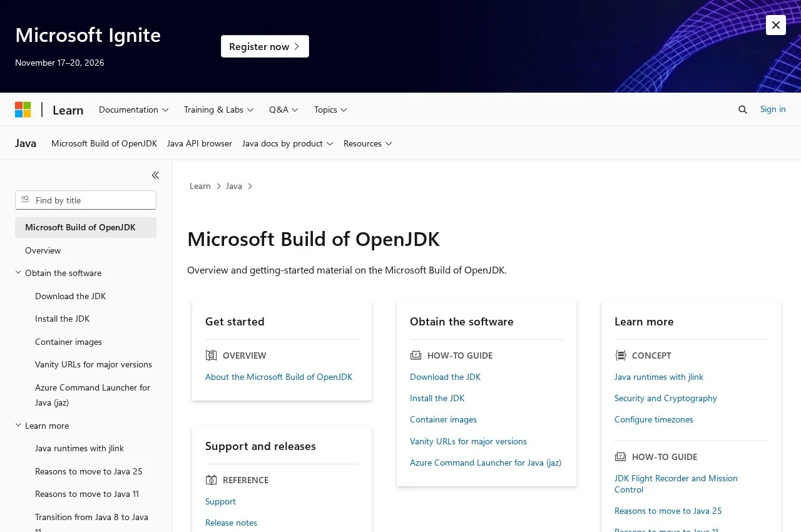The height and width of the screenshot is (532, 801).
Task: Click How-To Guide icon in Learn more card
Action: [x=620, y=457]
